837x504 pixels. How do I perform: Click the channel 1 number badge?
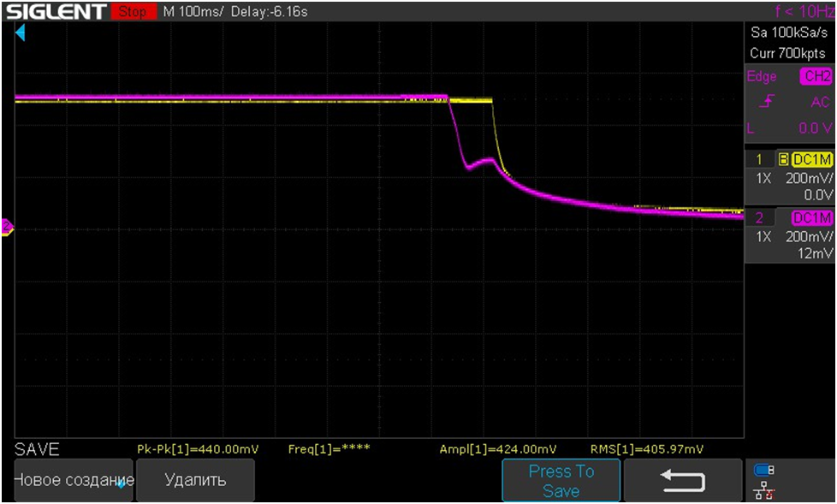(759, 159)
